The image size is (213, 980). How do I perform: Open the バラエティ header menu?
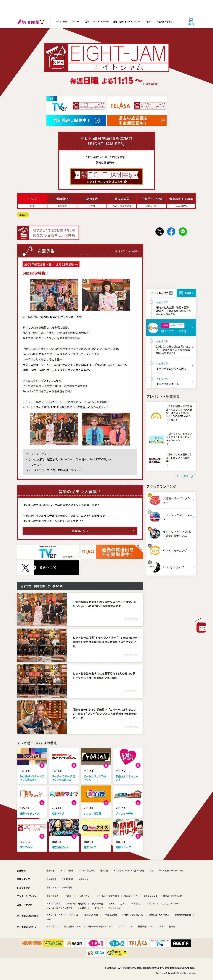point(76,22)
